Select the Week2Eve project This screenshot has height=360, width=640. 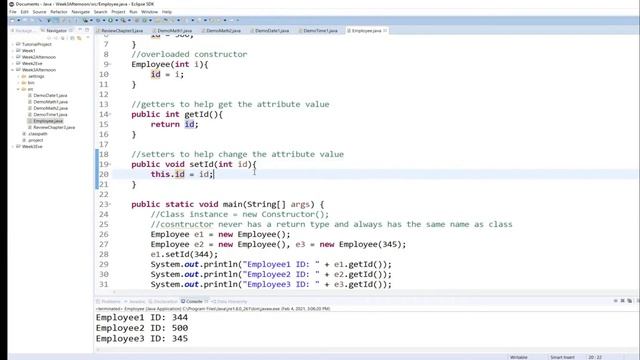(x=32, y=63)
